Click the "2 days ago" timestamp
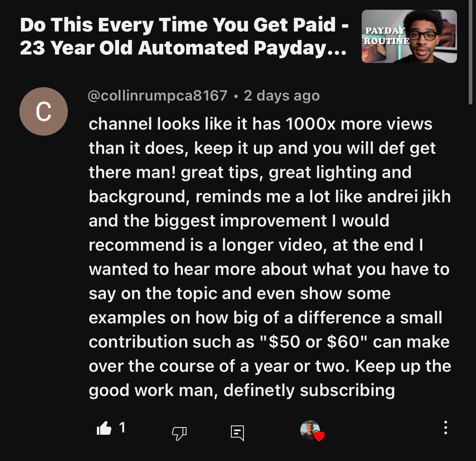 click(x=282, y=96)
